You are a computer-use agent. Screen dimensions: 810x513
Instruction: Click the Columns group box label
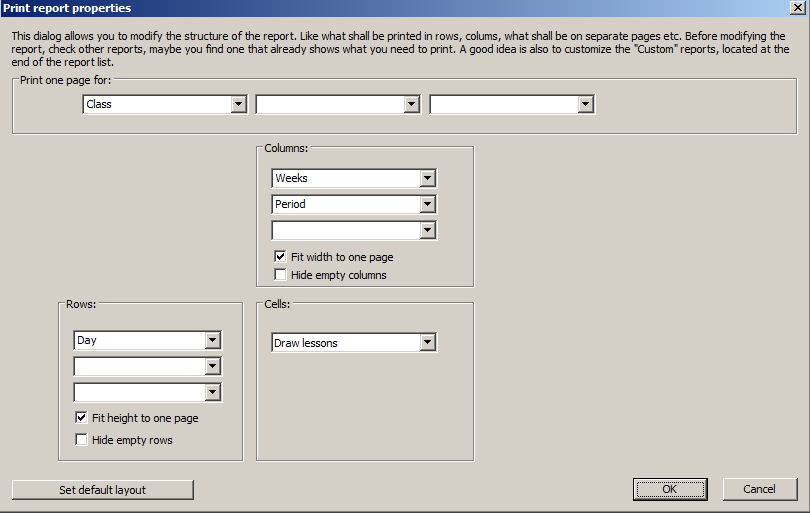(286, 148)
